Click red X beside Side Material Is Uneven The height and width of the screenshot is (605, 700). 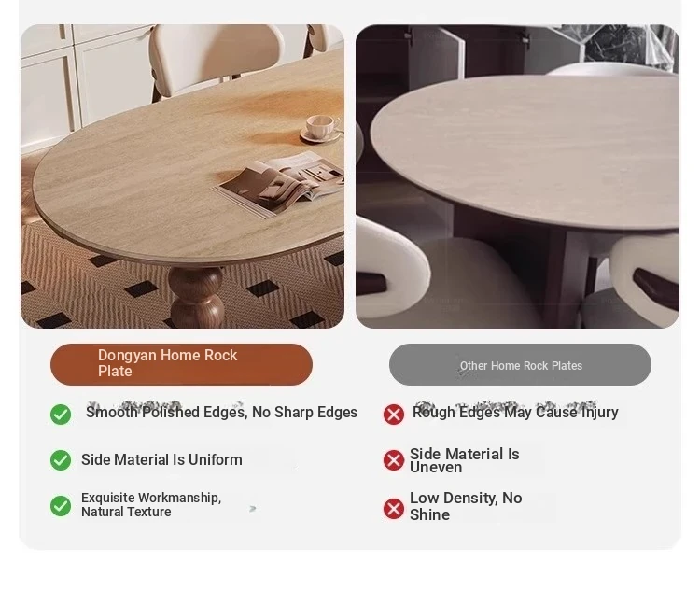pyautogui.click(x=394, y=460)
